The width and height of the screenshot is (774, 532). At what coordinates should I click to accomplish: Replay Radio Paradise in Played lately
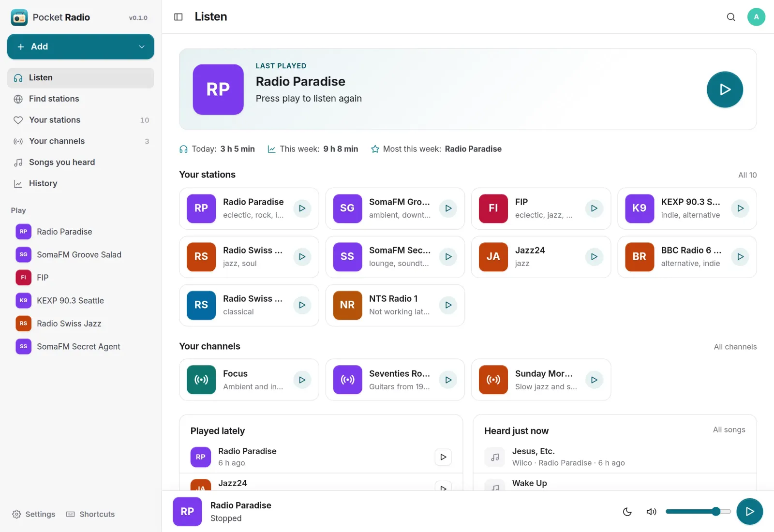click(443, 457)
